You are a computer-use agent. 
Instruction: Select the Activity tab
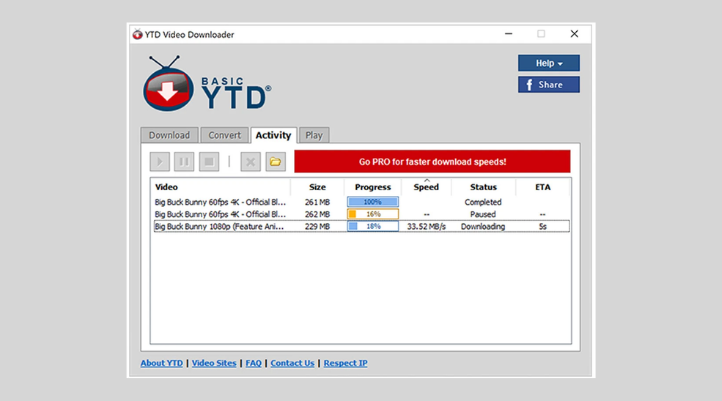(274, 135)
